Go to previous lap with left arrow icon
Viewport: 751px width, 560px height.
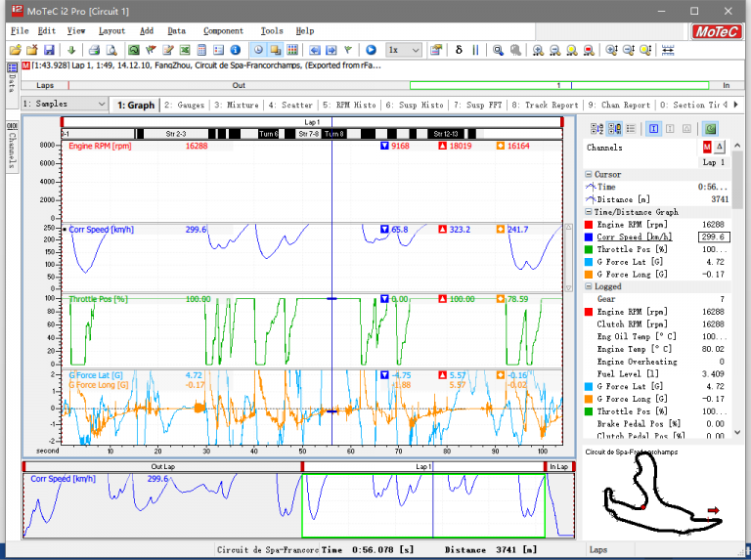315,50
